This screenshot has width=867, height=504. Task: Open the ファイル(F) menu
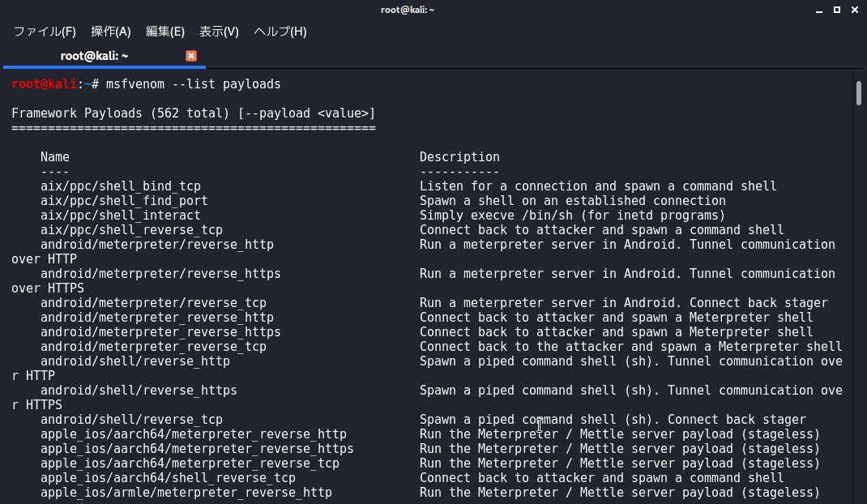(x=45, y=32)
